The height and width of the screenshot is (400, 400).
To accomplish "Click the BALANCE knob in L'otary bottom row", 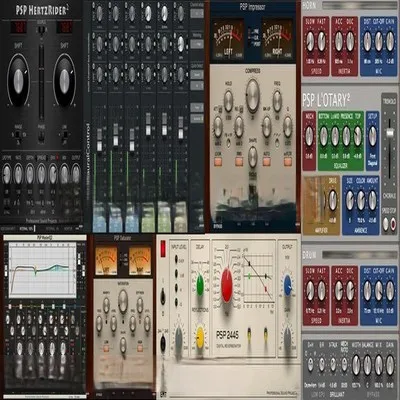I will (367, 365).
